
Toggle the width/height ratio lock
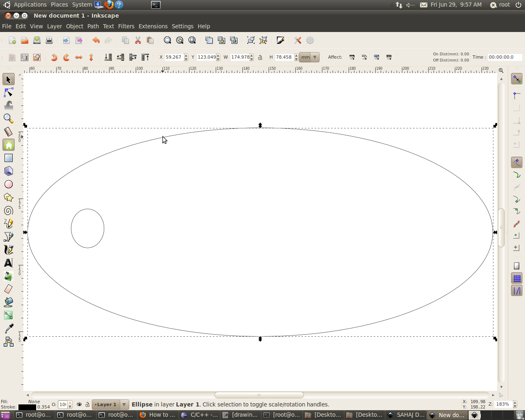[260, 57]
